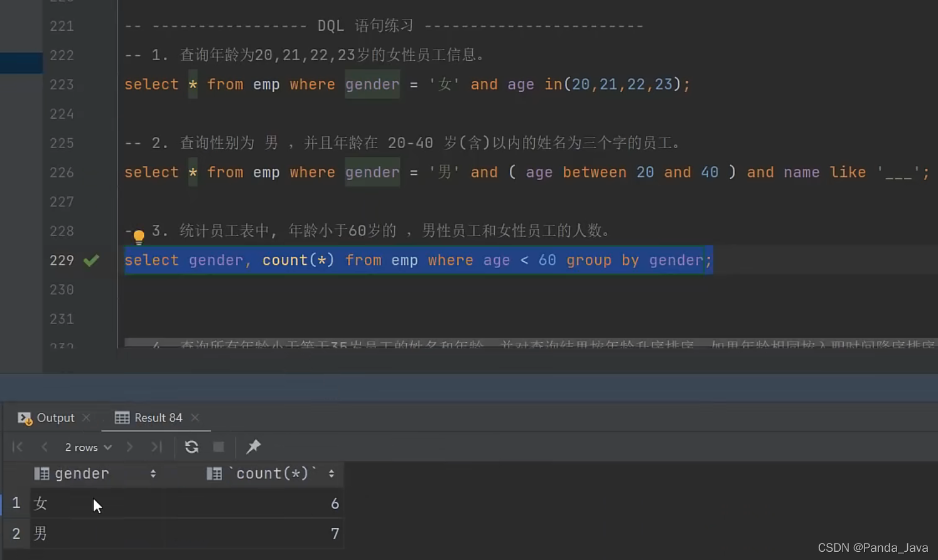Viewport: 938px width, 560px height.
Task: Select row number 1 header
Action: coord(16,503)
